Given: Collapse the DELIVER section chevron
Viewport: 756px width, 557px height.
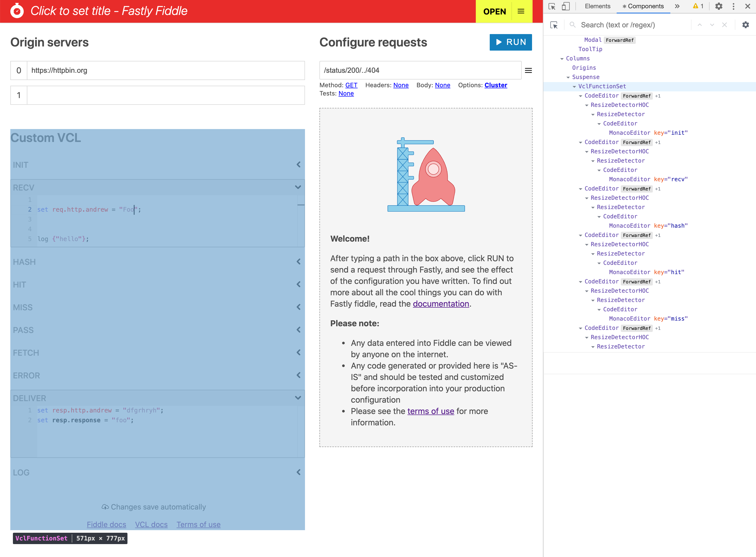Looking at the screenshot, I should point(298,398).
